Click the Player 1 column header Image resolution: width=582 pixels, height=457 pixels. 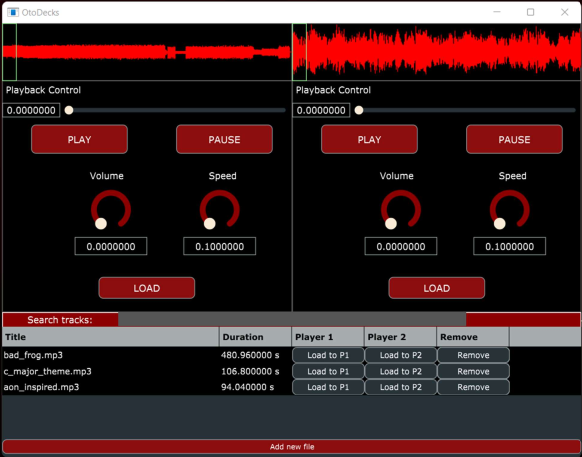coord(328,337)
